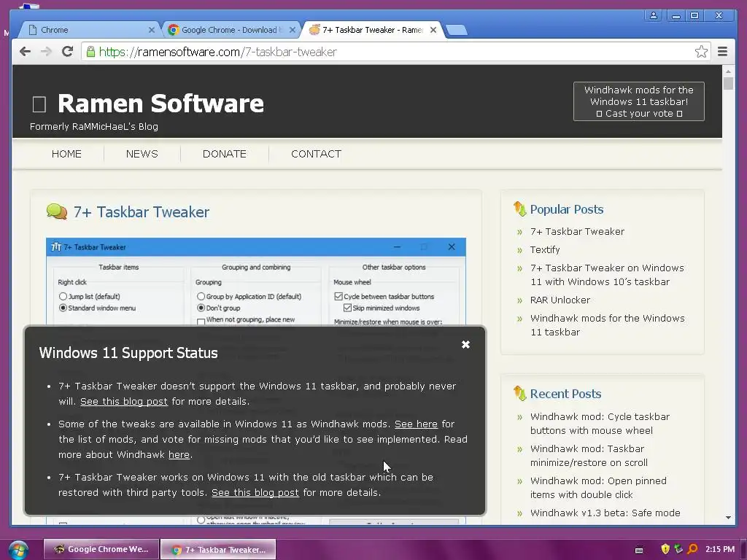
Task: Open HOME navigation menu item
Action: tap(66, 154)
